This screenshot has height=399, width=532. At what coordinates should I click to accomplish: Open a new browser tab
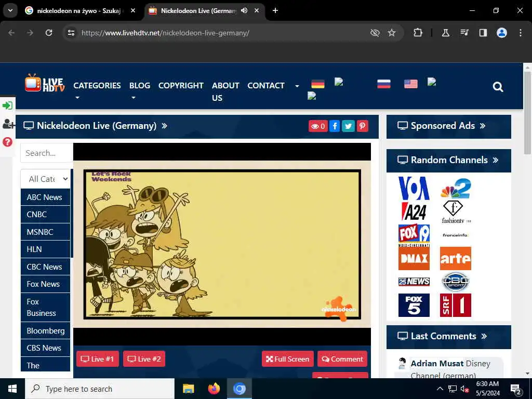[275, 10]
